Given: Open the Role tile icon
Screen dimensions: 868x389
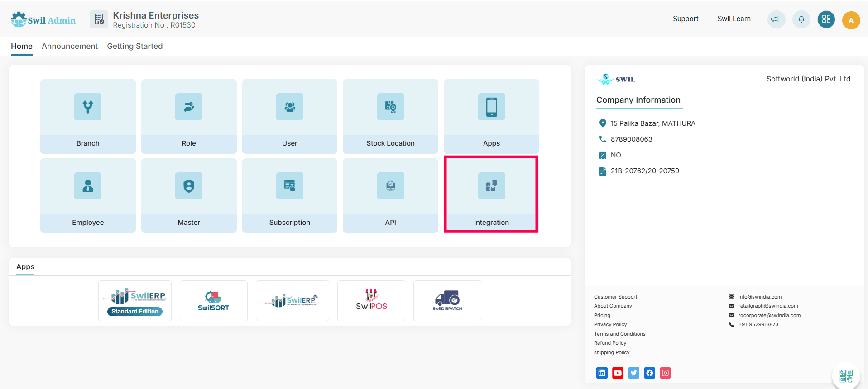Looking at the screenshot, I should point(189,107).
